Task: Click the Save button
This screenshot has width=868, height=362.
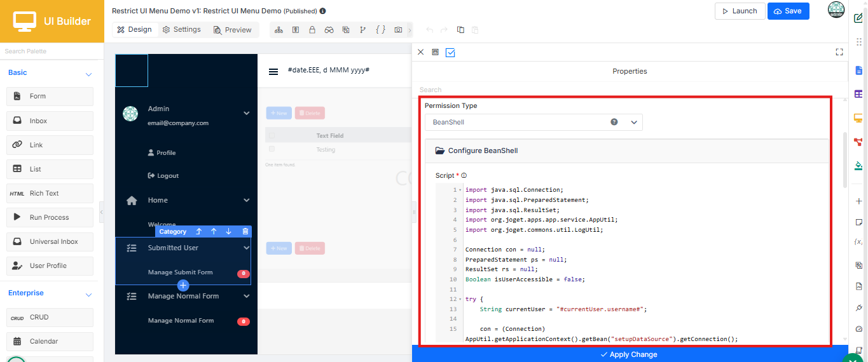Action: tap(788, 11)
